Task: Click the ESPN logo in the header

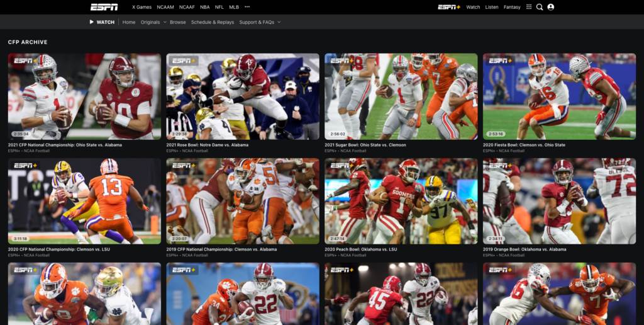Action: tap(104, 7)
